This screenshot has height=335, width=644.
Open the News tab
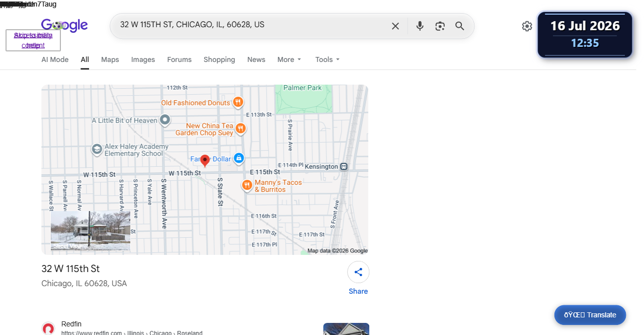tap(256, 59)
